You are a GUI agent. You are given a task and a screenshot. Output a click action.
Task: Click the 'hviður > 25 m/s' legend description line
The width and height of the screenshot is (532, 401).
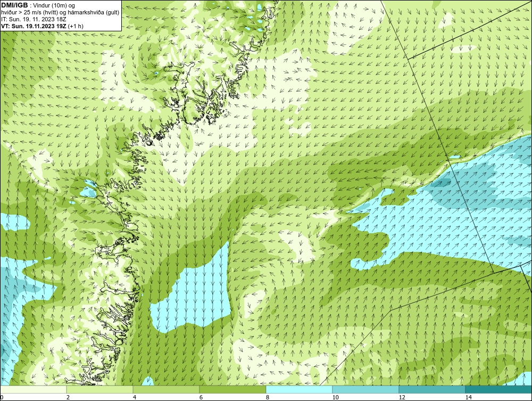[x=60, y=12]
